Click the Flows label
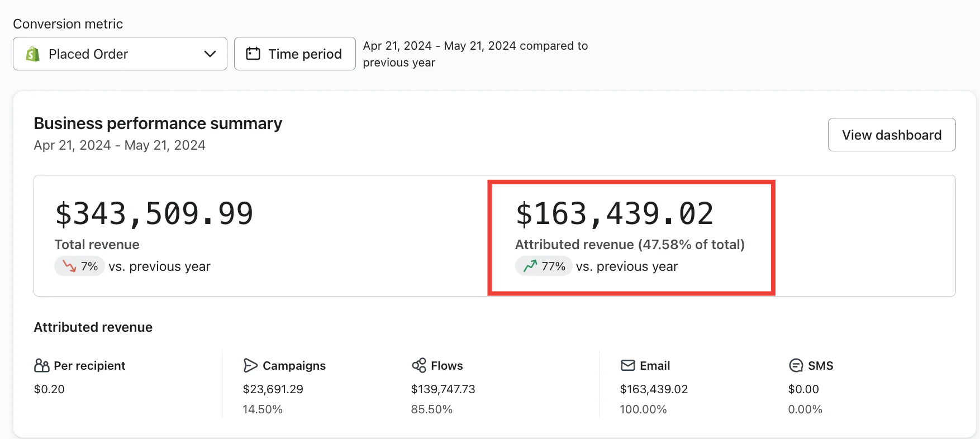Viewport: 980px width, 439px height. point(447,366)
